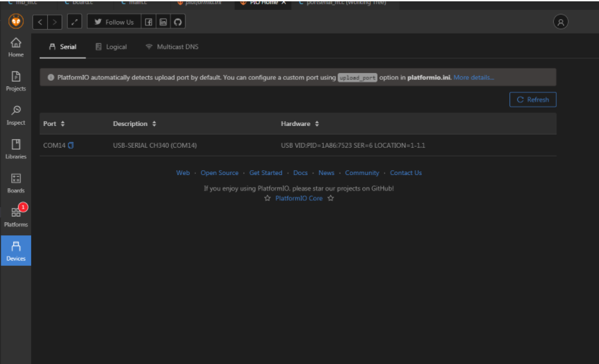The width and height of the screenshot is (599, 364).
Task: Click the PlatformIO logo icon
Action: pyautogui.click(x=16, y=21)
